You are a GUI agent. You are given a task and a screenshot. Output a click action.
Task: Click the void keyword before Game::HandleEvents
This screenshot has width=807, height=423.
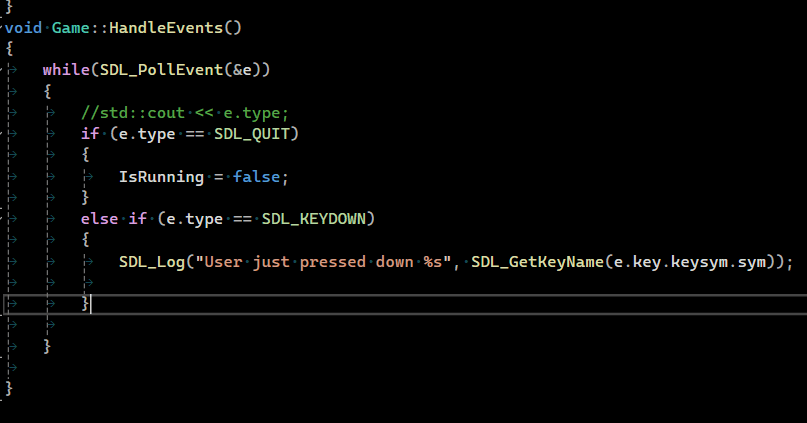click(23, 27)
